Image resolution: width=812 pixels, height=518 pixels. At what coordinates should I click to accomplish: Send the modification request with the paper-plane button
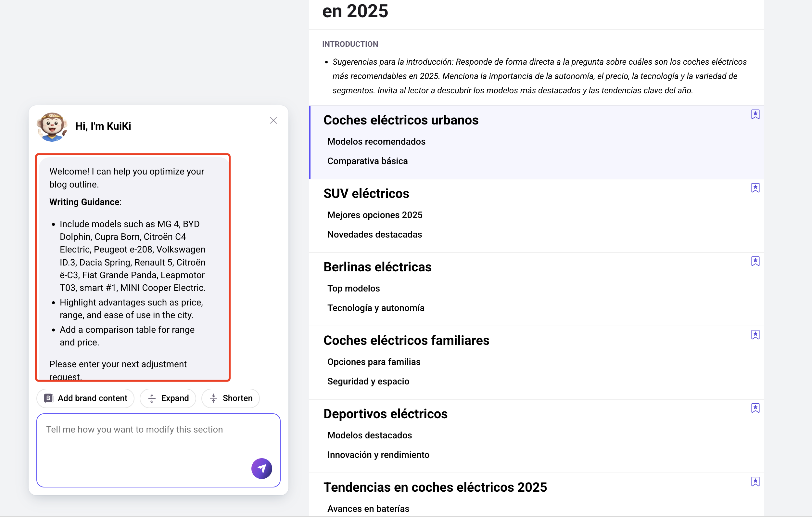[x=262, y=469]
